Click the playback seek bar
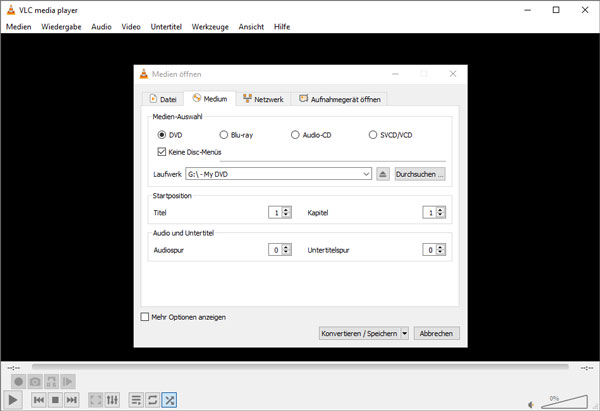 (x=300, y=367)
